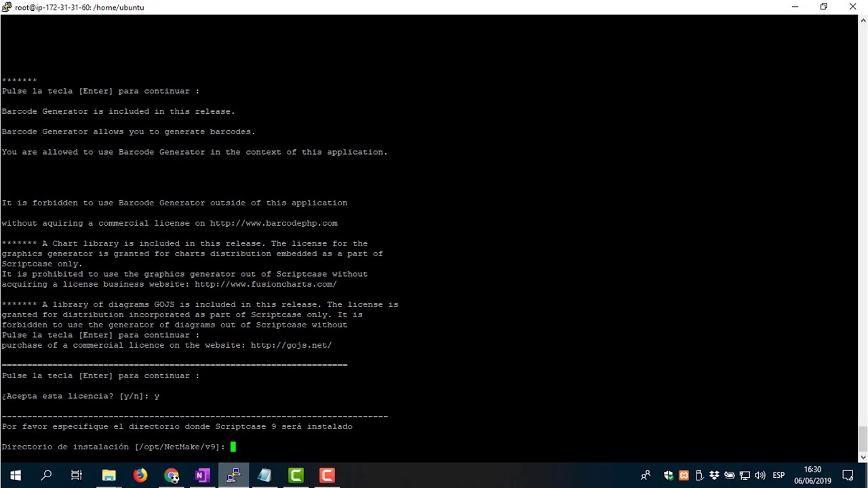Open Windows Security shield tray icon
The width and height of the screenshot is (868, 488).
click(669, 475)
